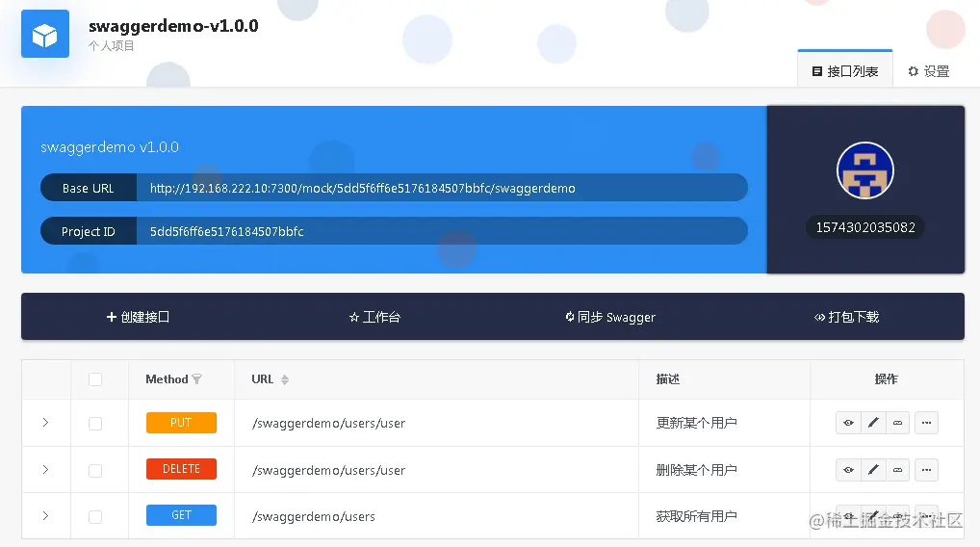The width and height of the screenshot is (980, 547).
Task: Click the blue GET method tag
Action: [x=181, y=515]
